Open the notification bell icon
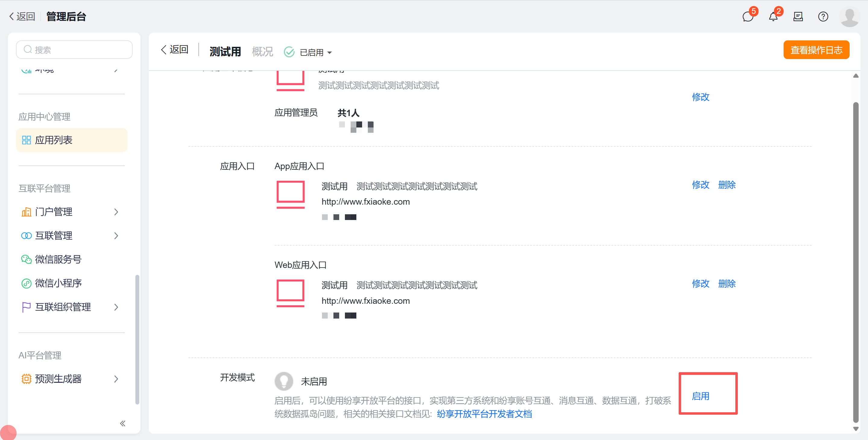The width and height of the screenshot is (868, 440). pos(773,17)
